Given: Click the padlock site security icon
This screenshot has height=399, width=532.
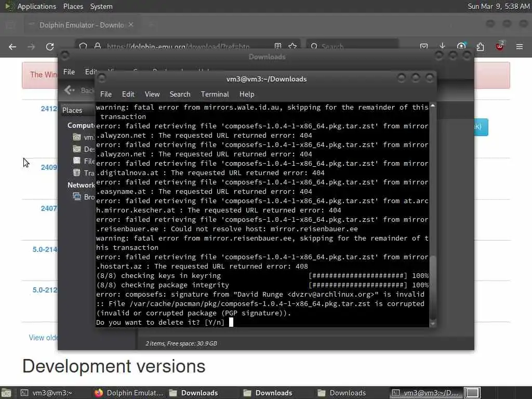Looking at the screenshot, I should tap(98, 46).
